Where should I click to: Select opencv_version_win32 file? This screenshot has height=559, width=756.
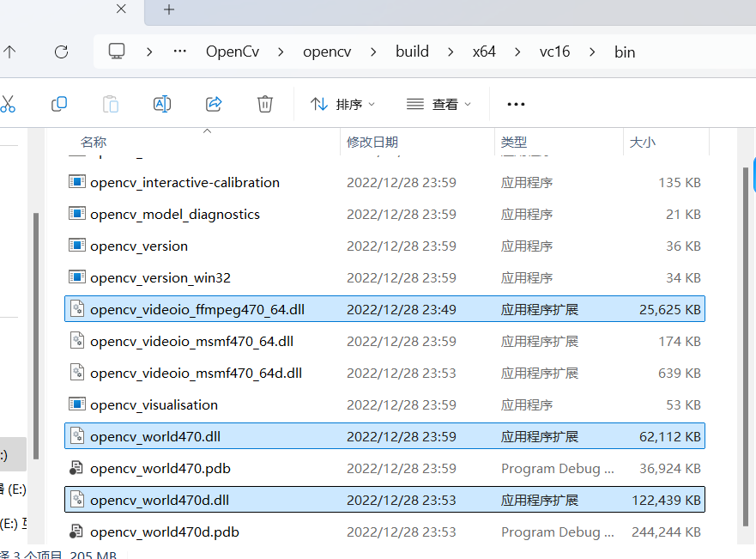click(x=384, y=278)
